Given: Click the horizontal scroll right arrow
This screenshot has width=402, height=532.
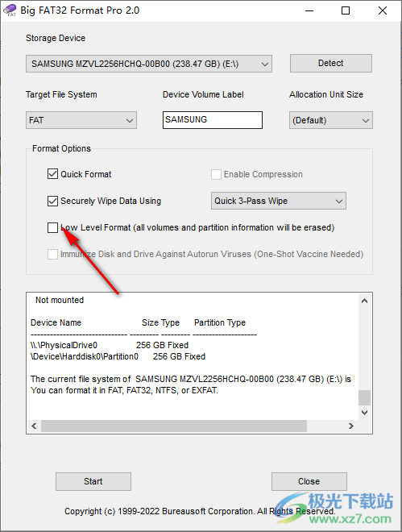Looking at the screenshot, I should tap(351, 426).
